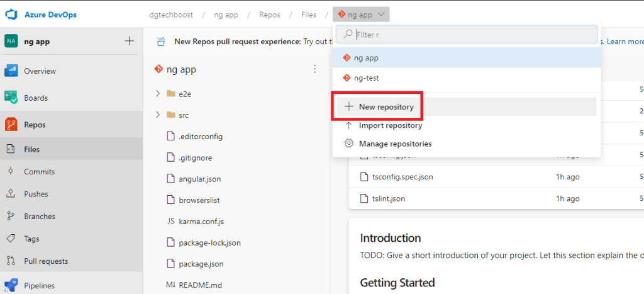Image resolution: width=644 pixels, height=294 pixels.
Task: Click the filter repositories search field
Action: pyautogui.click(x=472, y=35)
